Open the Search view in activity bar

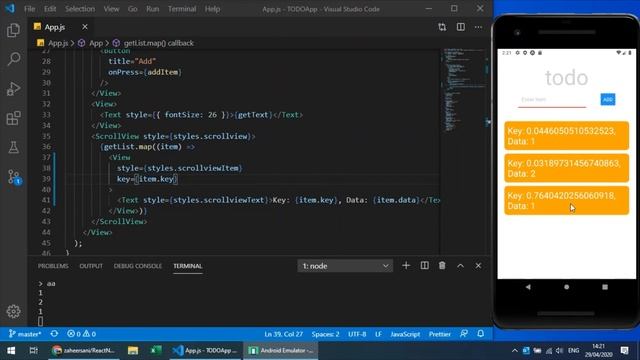point(13,59)
